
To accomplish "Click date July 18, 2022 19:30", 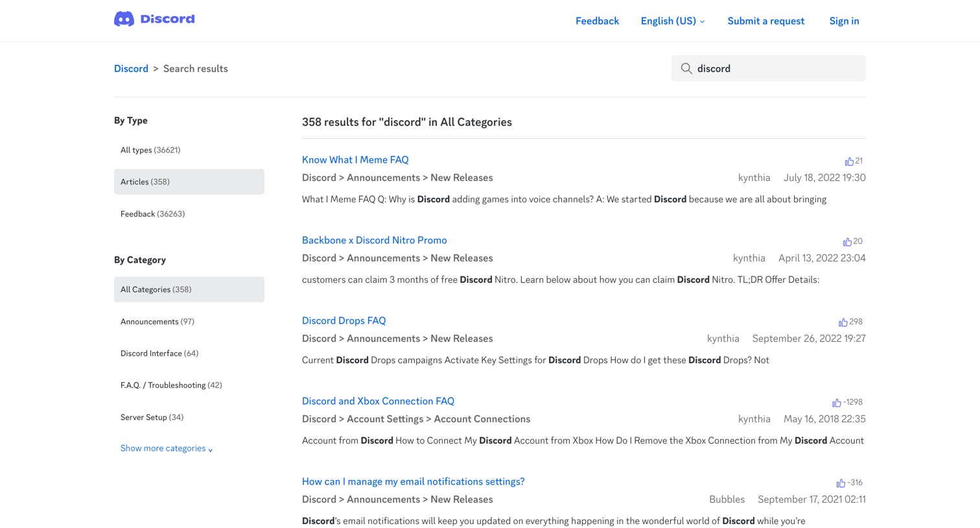I will (x=824, y=178).
